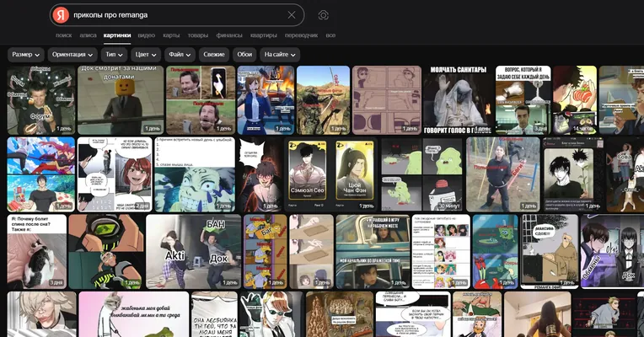The height and width of the screenshot is (337, 644).
Task: Switch to the видео tab
Action: [x=146, y=35]
